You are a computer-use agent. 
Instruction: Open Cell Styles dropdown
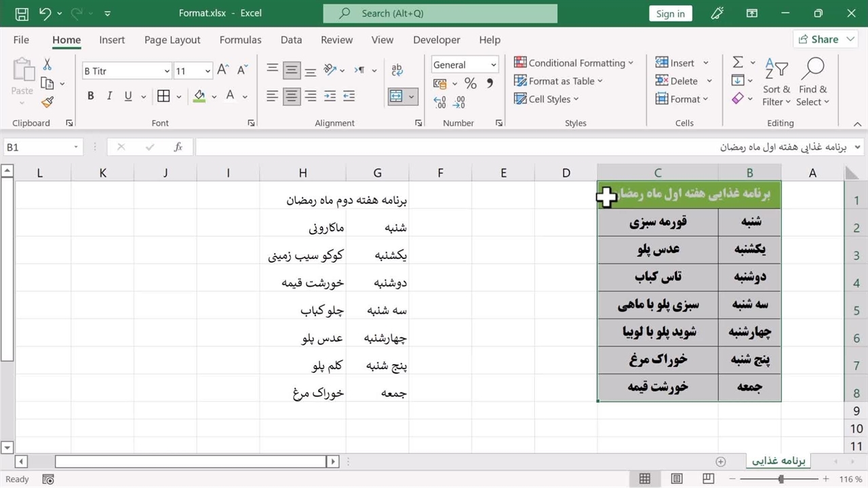547,99
